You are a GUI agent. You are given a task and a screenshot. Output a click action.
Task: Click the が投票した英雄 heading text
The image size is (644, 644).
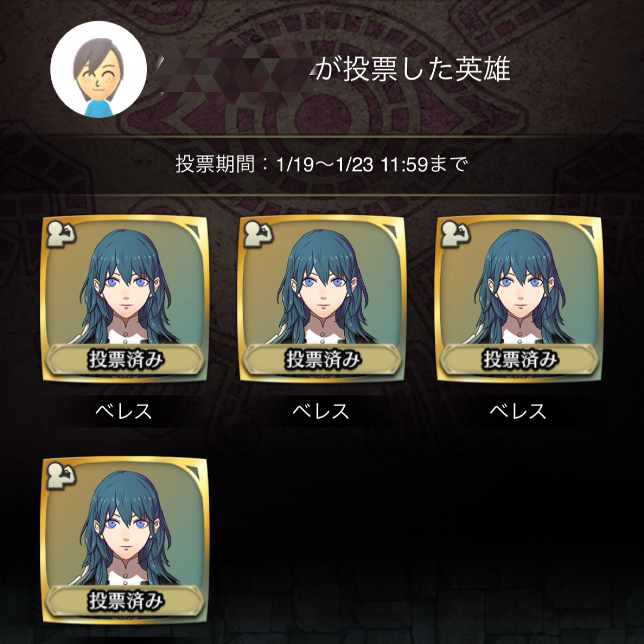pyautogui.click(x=413, y=71)
